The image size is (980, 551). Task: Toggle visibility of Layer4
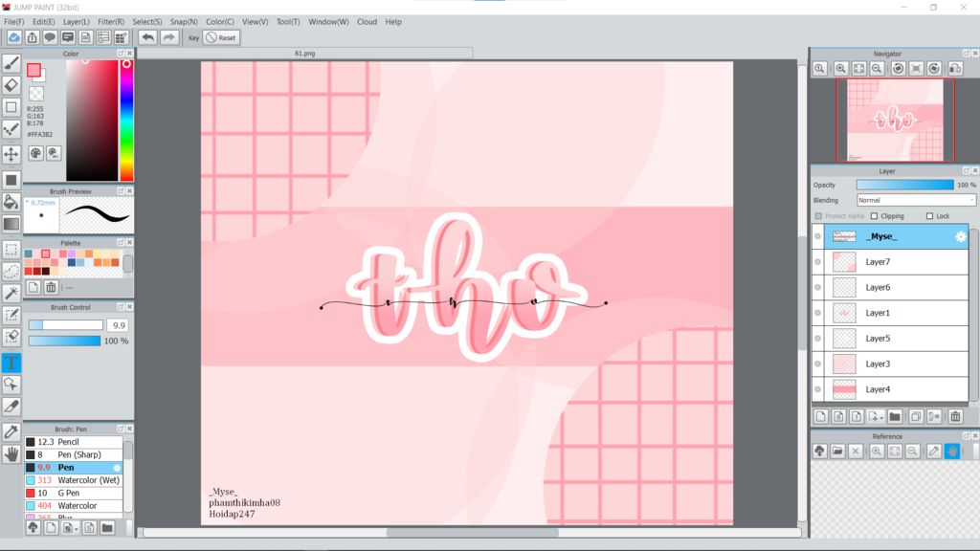(x=817, y=389)
